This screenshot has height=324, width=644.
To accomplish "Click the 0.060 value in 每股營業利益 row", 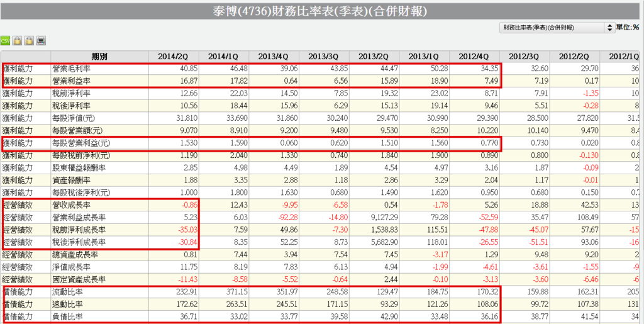I will [289, 143].
